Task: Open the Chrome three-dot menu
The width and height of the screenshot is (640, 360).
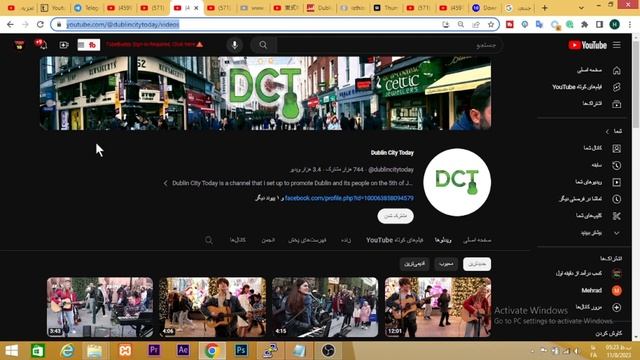Action: point(630,24)
